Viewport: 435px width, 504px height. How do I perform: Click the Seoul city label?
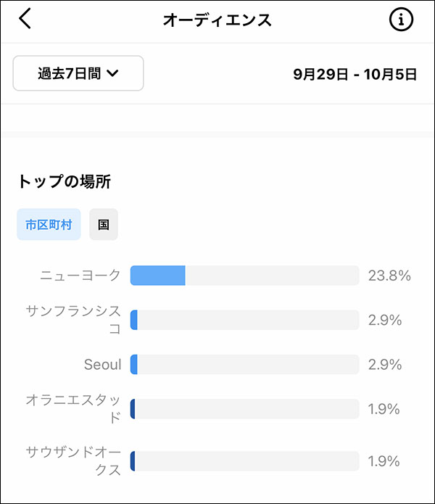(102, 365)
